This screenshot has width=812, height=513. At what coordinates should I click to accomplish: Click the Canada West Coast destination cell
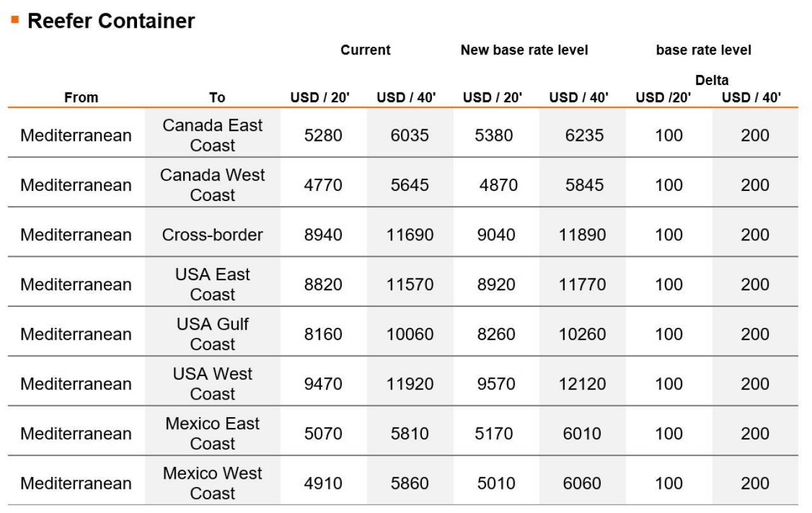pos(213,185)
